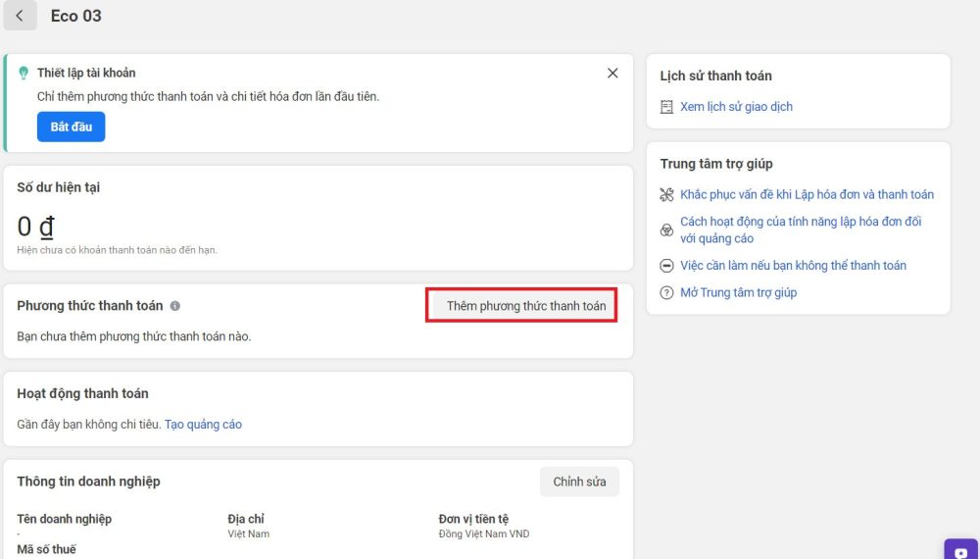The height and width of the screenshot is (559, 980).
Task: Click the Lịch sử thanh toán heading
Action: tap(715, 76)
